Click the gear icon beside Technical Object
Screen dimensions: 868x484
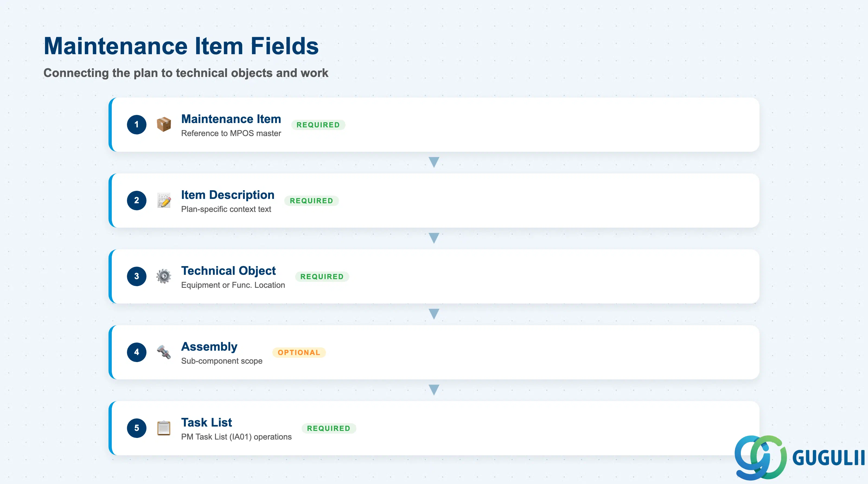[164, 276]
